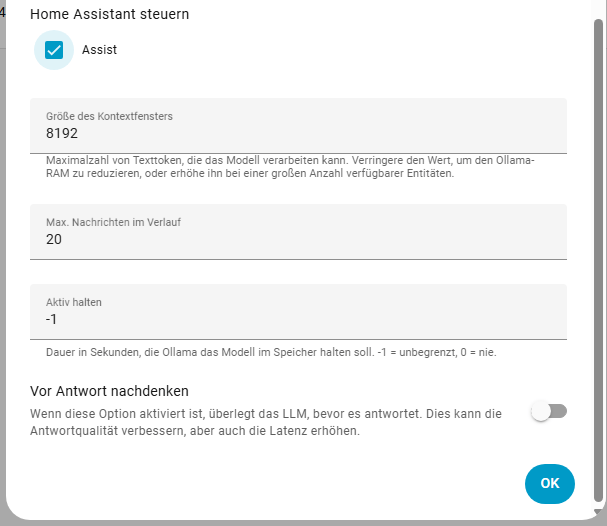Uncheck the Assist checkbox
This screenshot has width=607, height=526.
(x=54, y=50)
